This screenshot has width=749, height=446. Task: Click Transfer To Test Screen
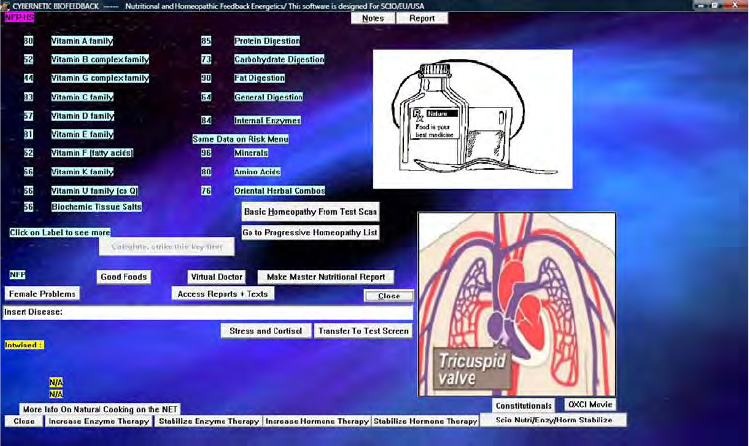tap(362, 330)
